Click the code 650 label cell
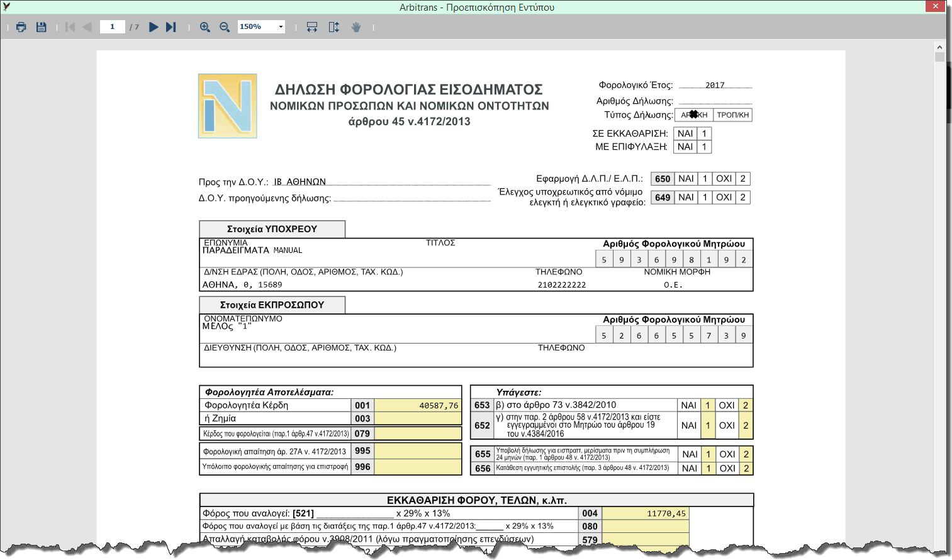Screen dimensions: 952x560 (663, 179)
